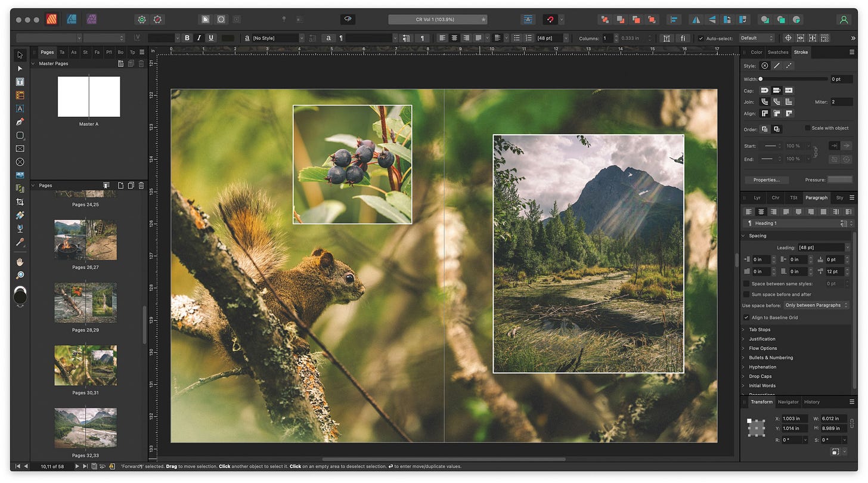868x483 pixels.
Task: Enable Scale with object checkbox
Action: click(x=807, y=128)
